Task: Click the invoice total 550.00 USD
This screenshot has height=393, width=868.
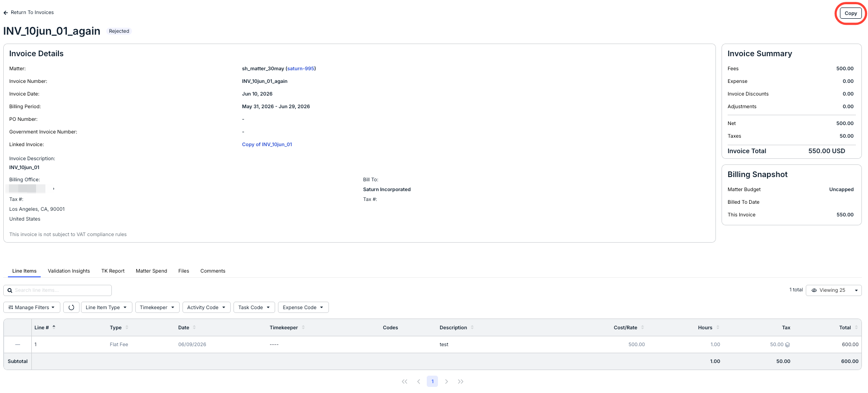Action: point(826,151)
